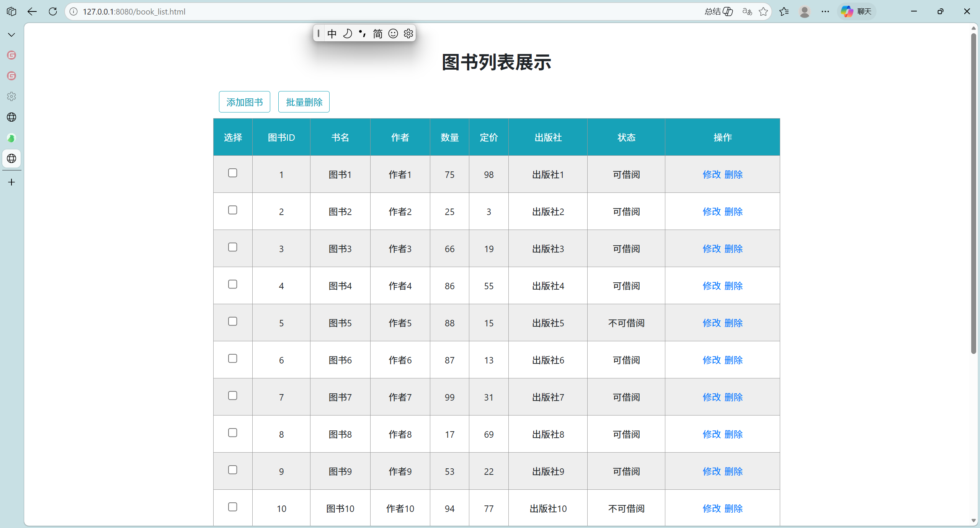The height and width of the screenshot is (528, 980).
Task: Click the 批量删除 button
Action: pyautogui.click(x=304, y=102)
